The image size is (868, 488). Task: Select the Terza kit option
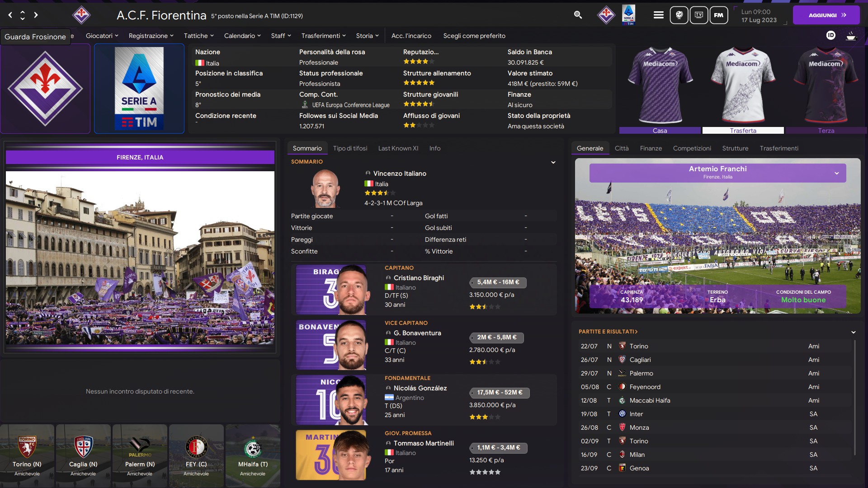tap(826, 131)
